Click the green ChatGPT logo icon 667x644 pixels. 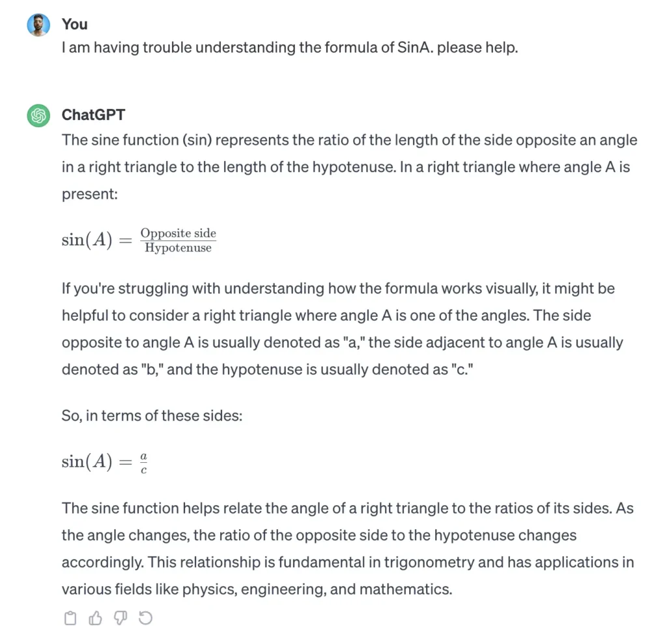click(38, 115)
